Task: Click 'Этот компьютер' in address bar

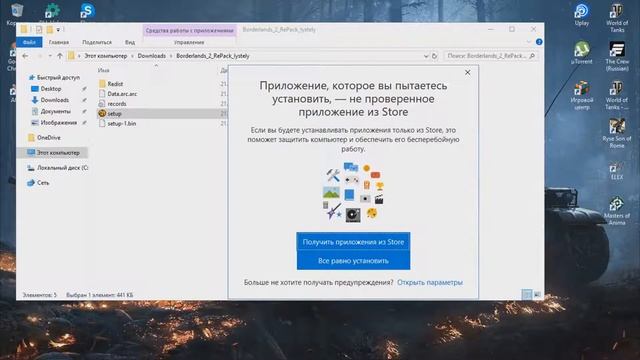Action: click(x=105, y=56)
